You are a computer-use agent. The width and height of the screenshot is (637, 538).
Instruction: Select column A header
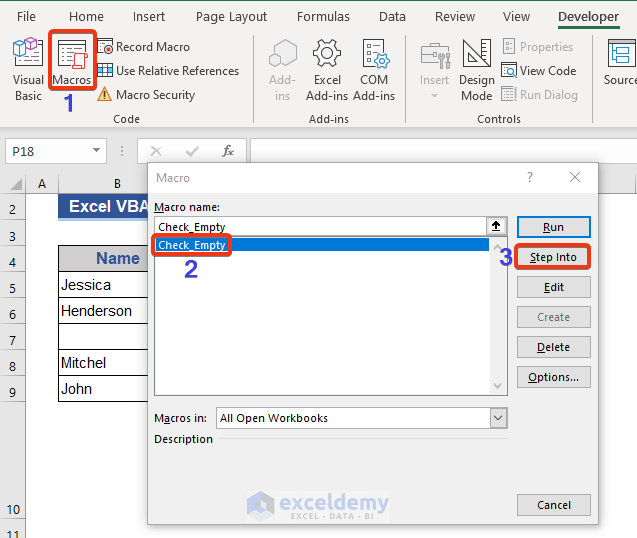[x=42, y=184]
